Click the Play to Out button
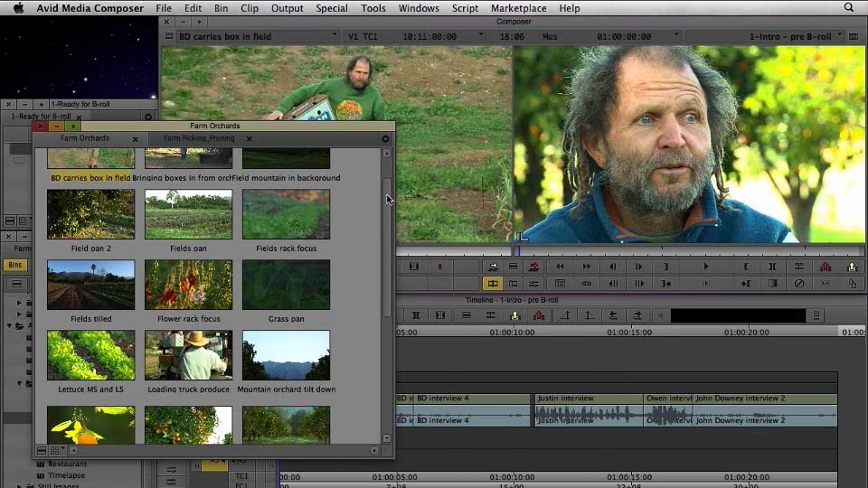The width and height of the screenshot is (868, 488). (706, 284)
